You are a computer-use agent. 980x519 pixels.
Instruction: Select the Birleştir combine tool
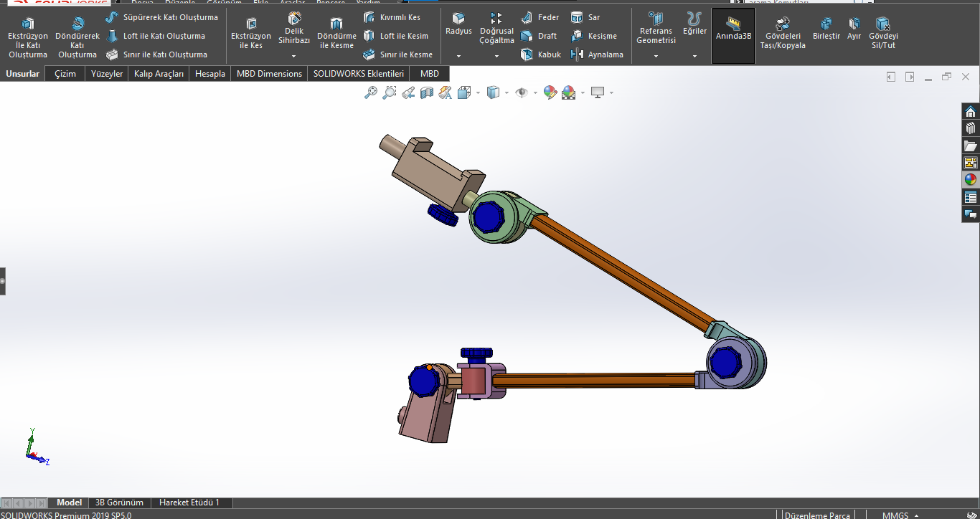point(826,30)
